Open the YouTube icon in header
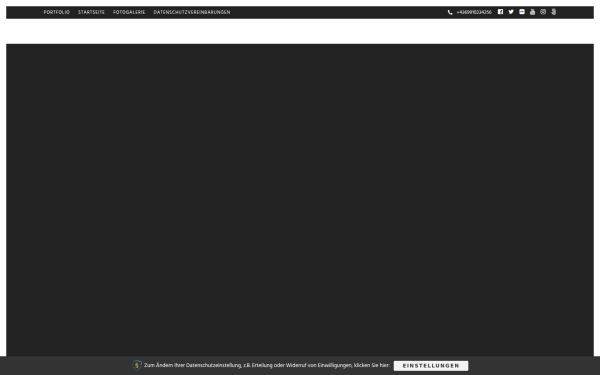Viewport: 600px width, 375px height. [x=532, y=12]
